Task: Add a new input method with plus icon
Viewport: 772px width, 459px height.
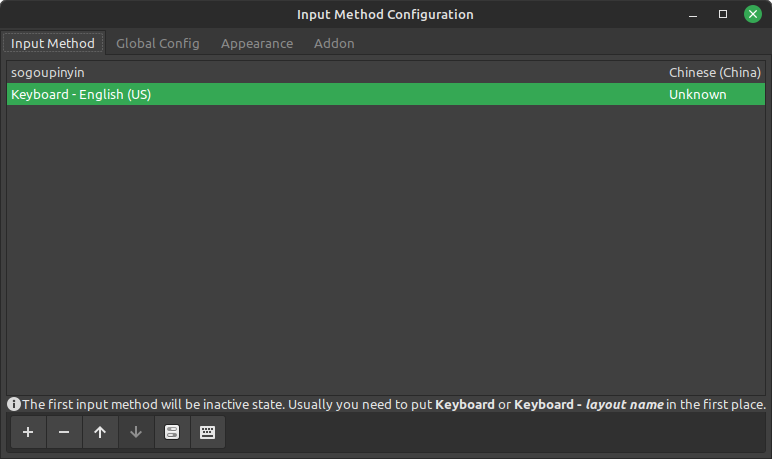Action: (28, 432)
